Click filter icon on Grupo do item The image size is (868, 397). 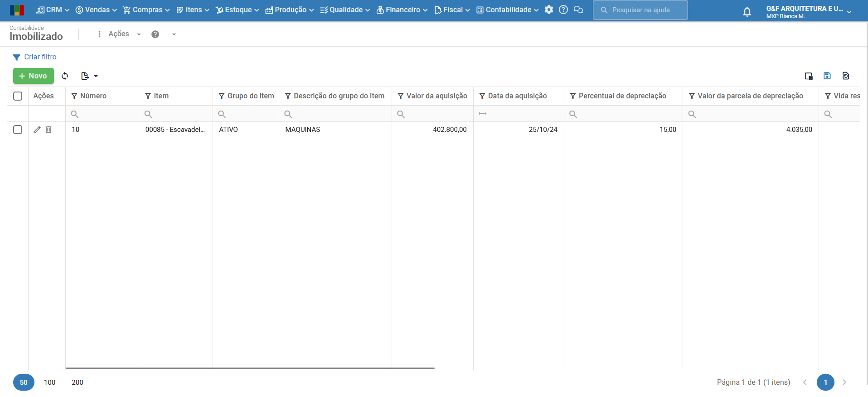(222, 96)
